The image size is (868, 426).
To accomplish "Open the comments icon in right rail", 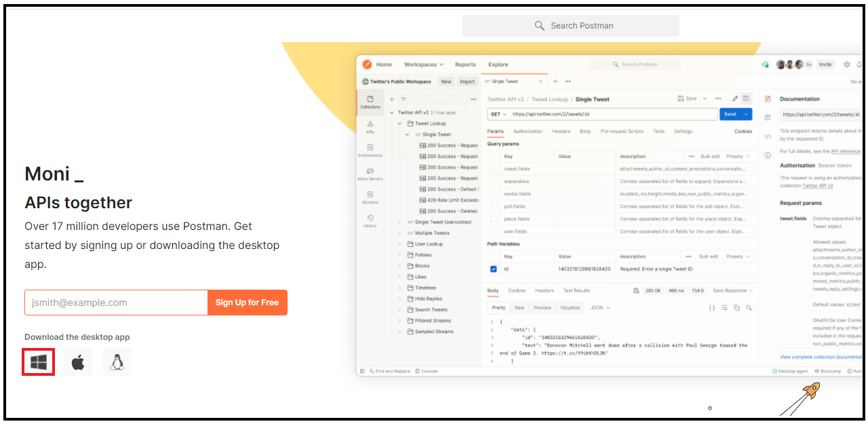I will (x=768, y=117).
